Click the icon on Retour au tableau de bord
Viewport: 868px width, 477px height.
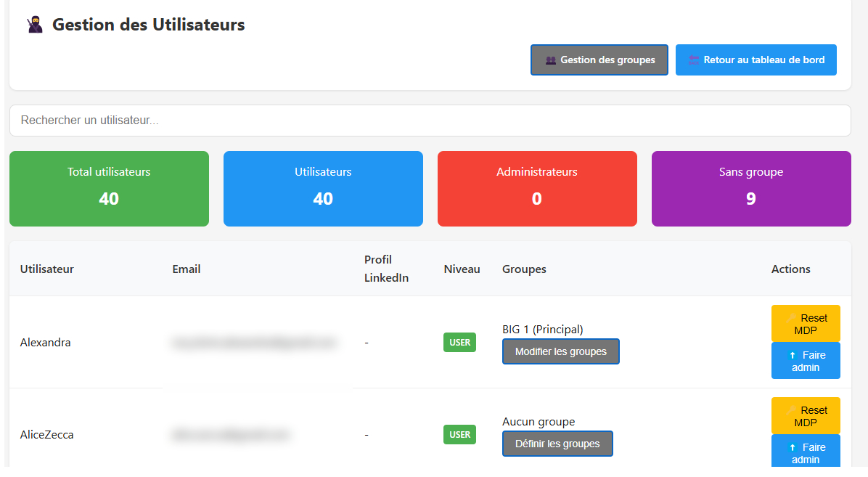click(x=694, y=60)
